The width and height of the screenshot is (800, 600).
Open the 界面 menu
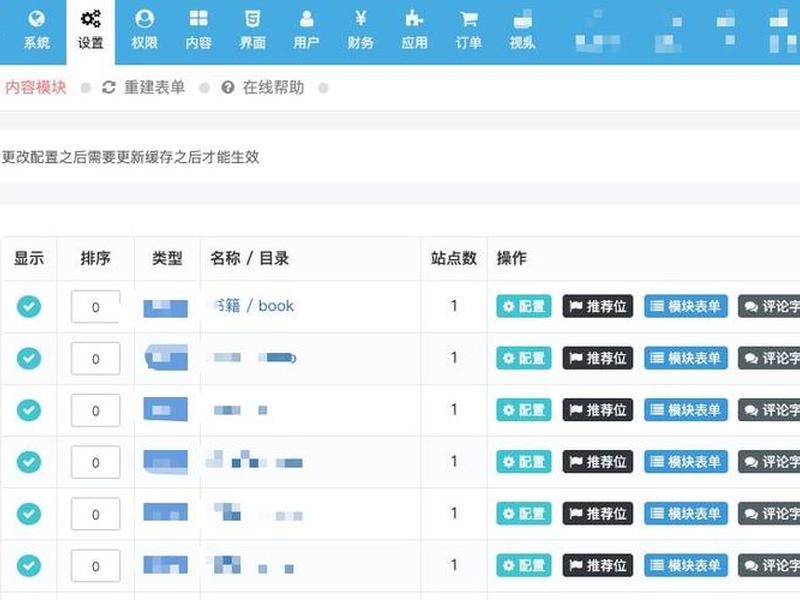(x=253, y=31)
